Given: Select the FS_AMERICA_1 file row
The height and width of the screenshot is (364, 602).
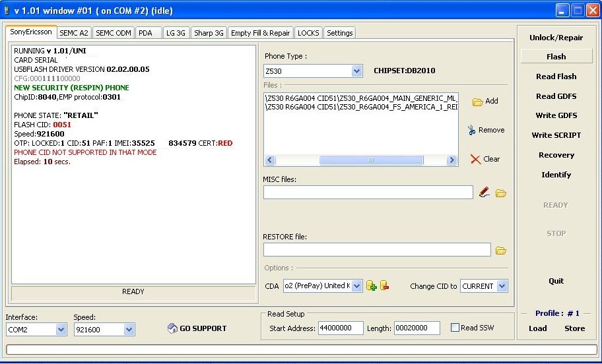Looking at the screenshot, I should (x=361, y=107).
